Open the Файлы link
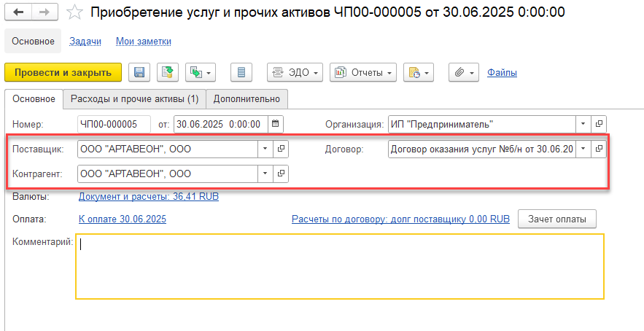The image size is (644, 331). pos(502,72)
